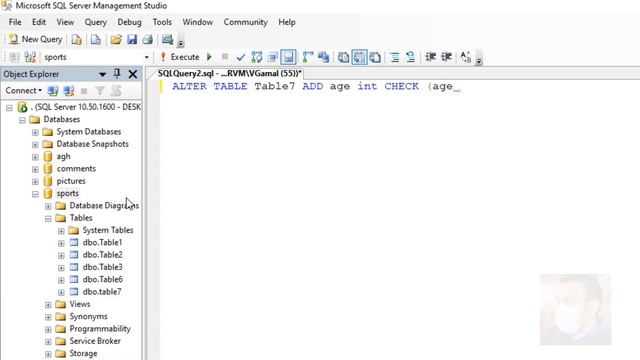The height and width of the screenshot is (360, 640).
Task: Select the Service Broker folder
Action: coord(95,341)
